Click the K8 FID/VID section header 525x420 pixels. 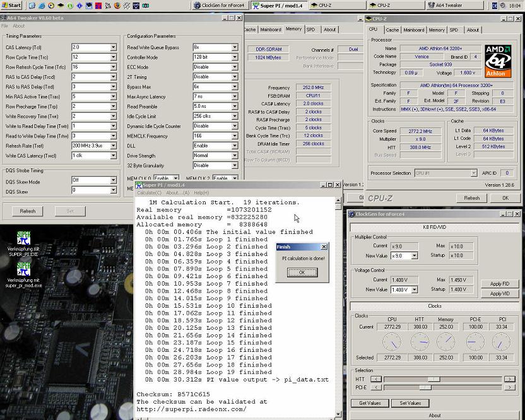pyautogui.click(x=435, y=226)
